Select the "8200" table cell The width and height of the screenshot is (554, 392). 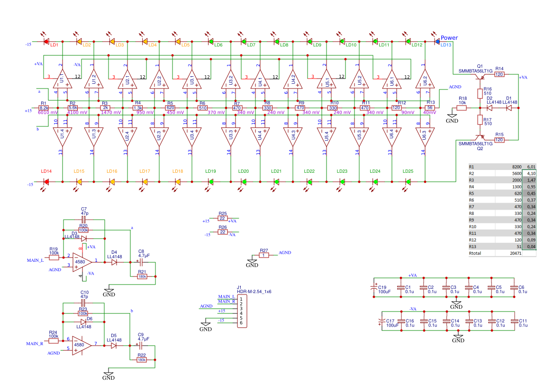(x=509, y=167)
